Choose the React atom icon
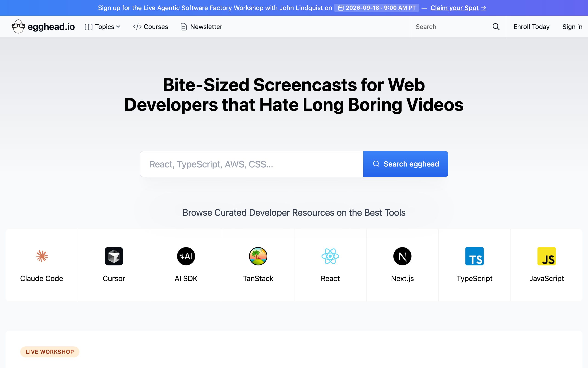588x368 pixels. (330, 256)
